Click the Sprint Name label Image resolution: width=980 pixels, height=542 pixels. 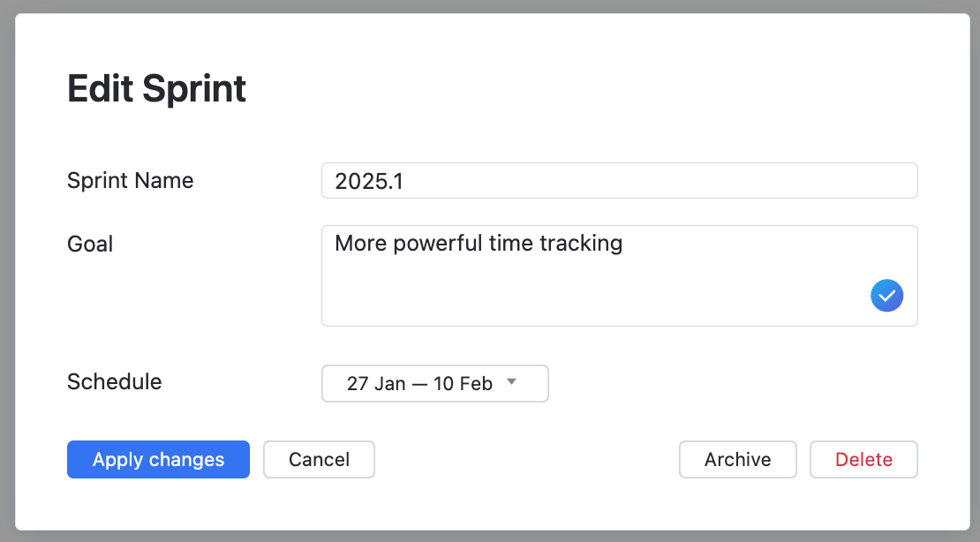point(130,180)
